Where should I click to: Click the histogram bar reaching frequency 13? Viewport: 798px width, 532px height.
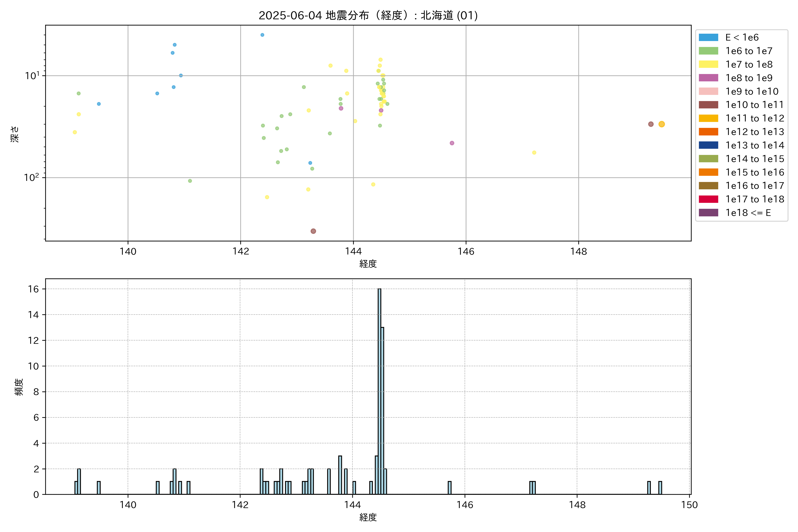point(382,411)
